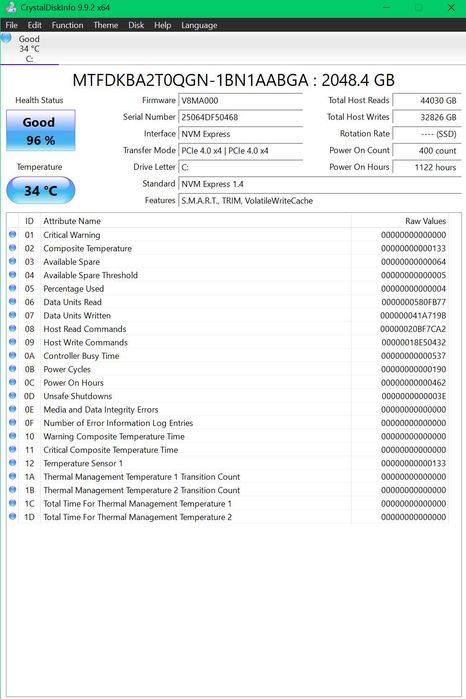Click the status orb of Data Units Written row
The width and height of the screenshot is (466, 699).
(x=12, y=315)
